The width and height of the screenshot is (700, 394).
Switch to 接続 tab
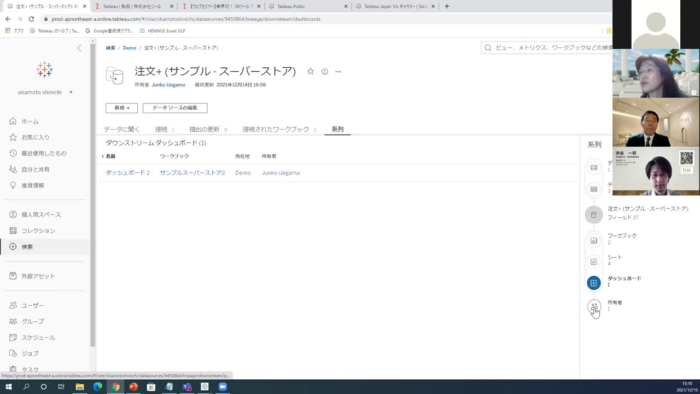click(x=165, y=129)
